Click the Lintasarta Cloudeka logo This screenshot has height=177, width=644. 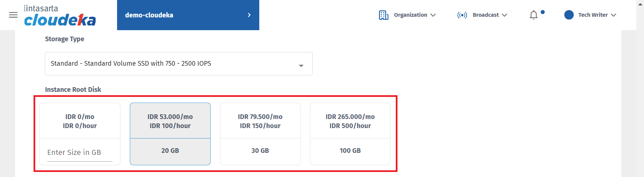click(60, 16)
